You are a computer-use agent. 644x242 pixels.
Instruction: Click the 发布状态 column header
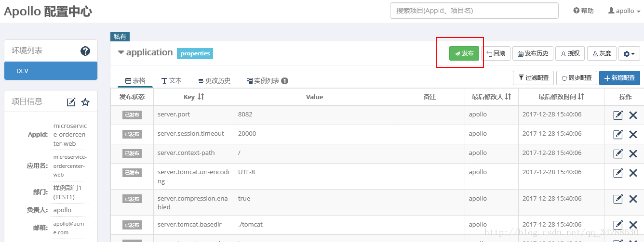tap(132, 97)
